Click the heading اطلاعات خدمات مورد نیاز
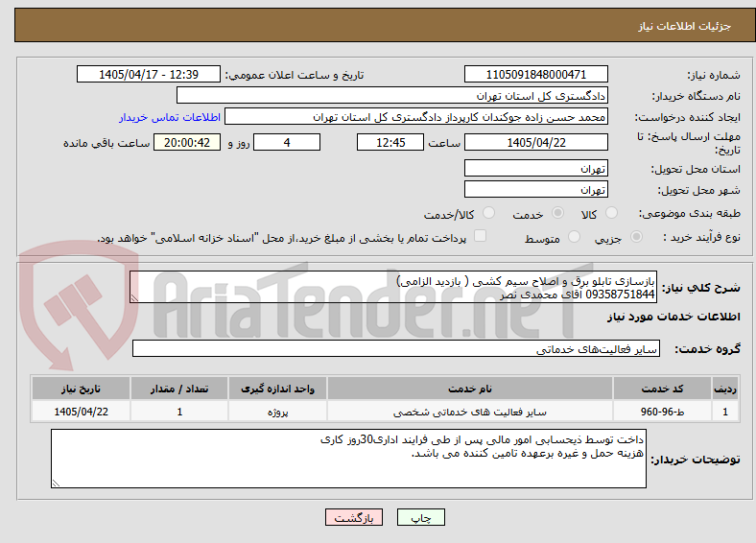The height and width of the screenshot is (543, 756). 673,317
